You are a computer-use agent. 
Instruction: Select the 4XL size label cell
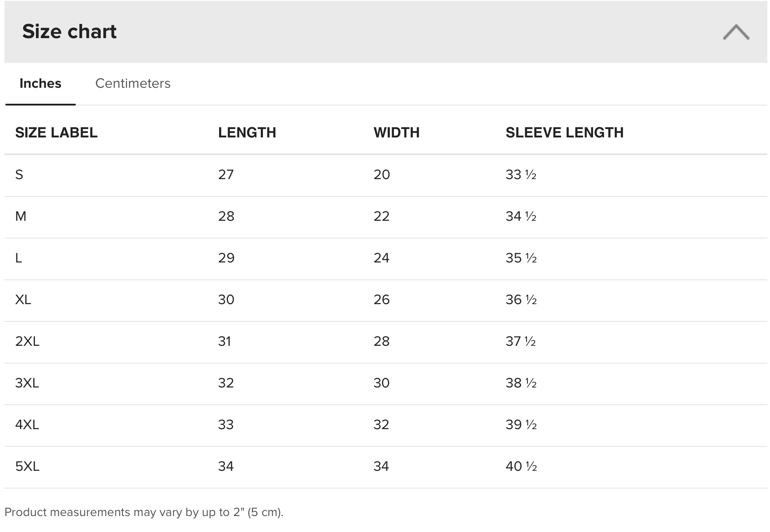point(27,425)
